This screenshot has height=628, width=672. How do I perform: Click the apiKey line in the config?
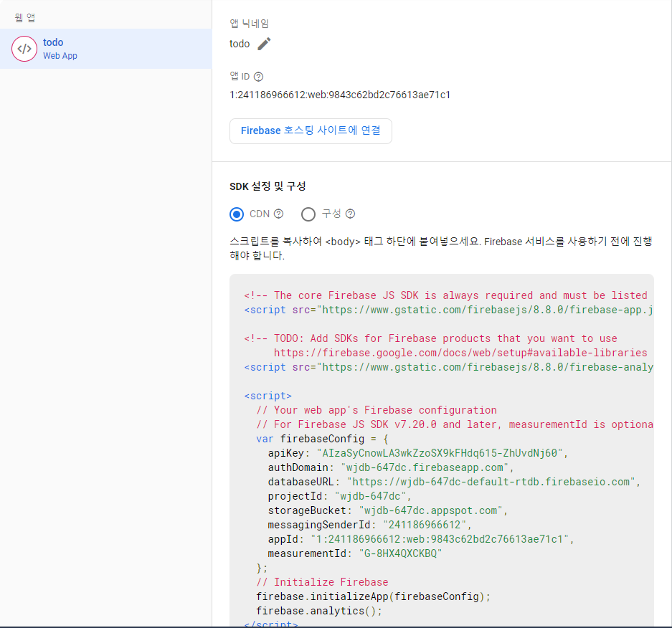(418, 453)
